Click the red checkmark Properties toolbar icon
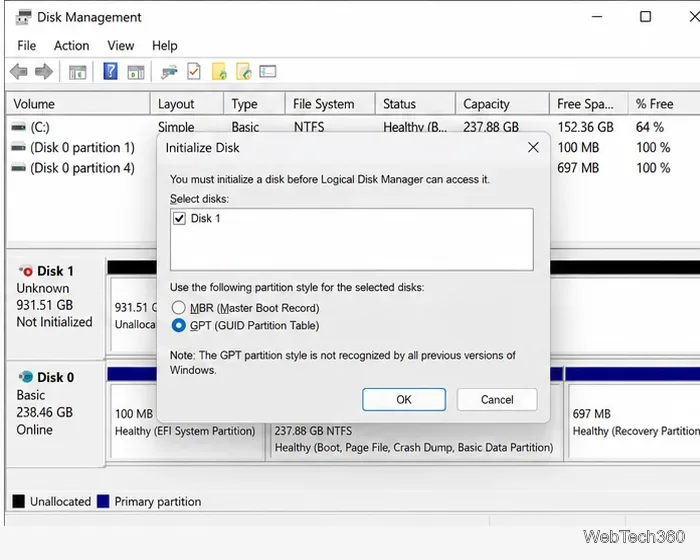The image size is (700, 560). click(194, 71)
